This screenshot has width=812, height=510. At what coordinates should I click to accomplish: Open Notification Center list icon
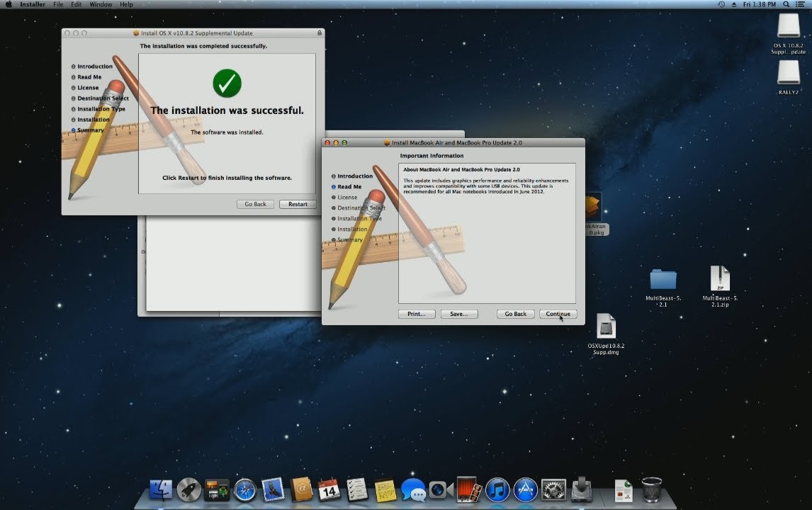point(800,4)
